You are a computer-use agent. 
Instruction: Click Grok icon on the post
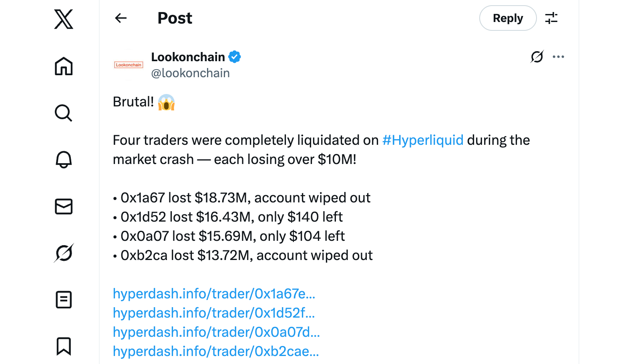pos(537,57)
